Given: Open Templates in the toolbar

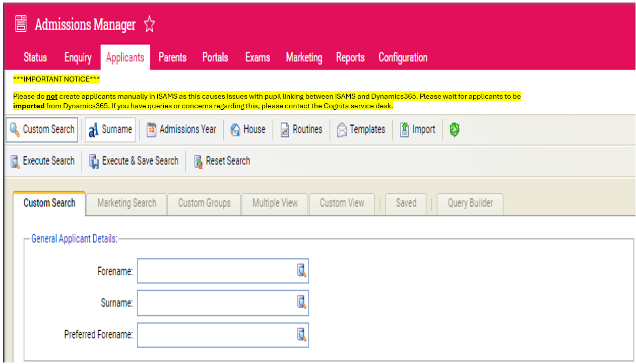Looking at the screenshot, I should [x=361, y=130].
